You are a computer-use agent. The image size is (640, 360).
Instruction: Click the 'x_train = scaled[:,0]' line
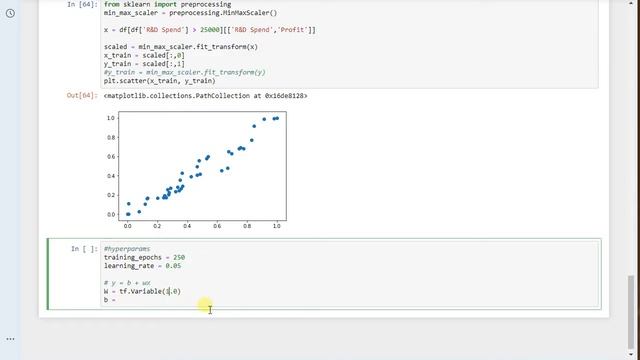click(x=144, y=55)
